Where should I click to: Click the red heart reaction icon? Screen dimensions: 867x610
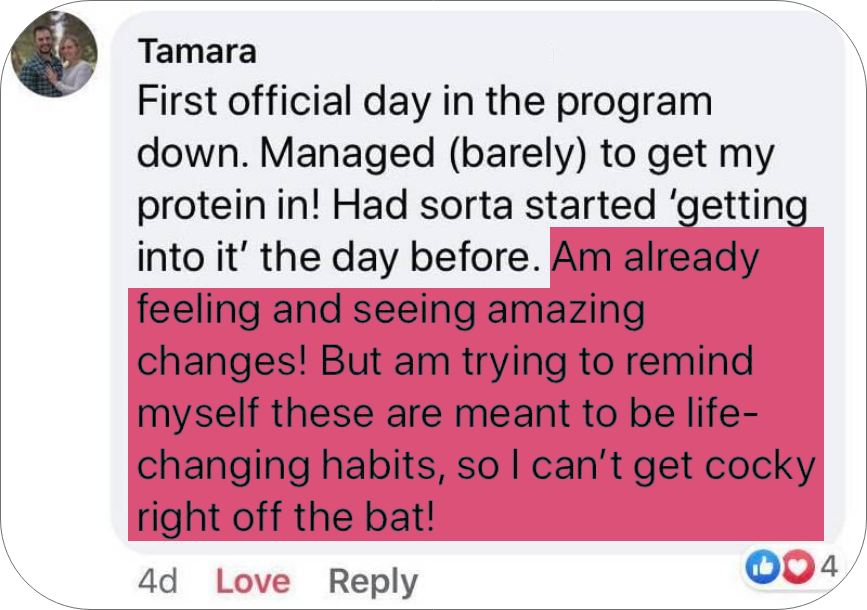pos(798,567)
